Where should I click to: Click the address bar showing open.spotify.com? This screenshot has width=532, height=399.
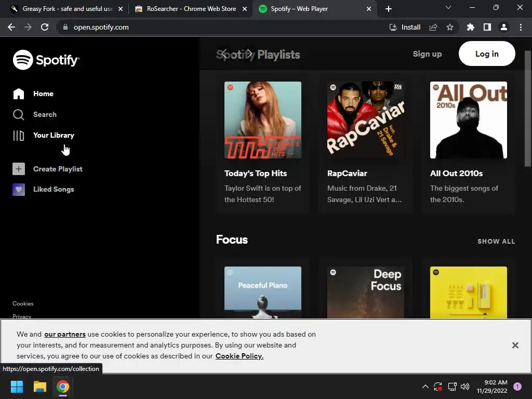click(258, 27)
